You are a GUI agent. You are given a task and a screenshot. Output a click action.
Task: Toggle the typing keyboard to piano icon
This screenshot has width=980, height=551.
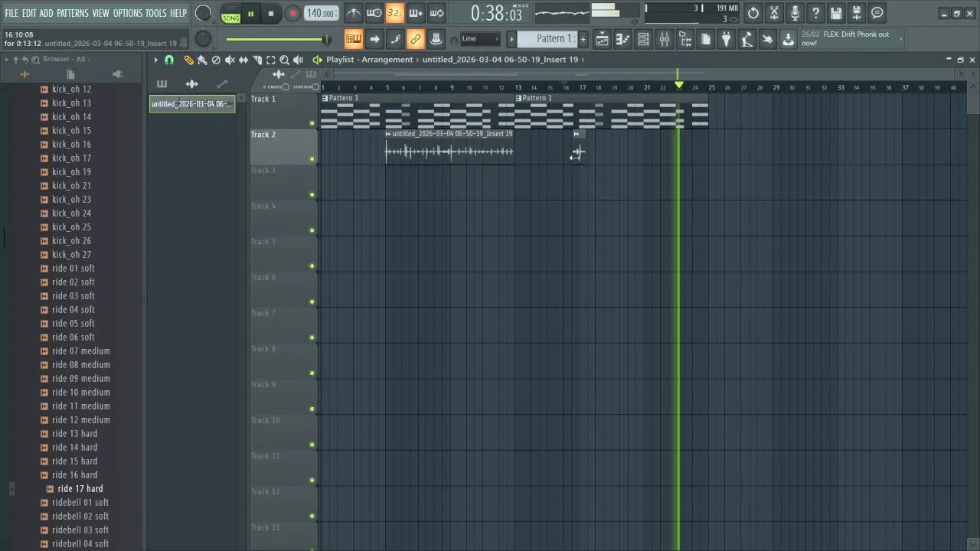[354, 39]
